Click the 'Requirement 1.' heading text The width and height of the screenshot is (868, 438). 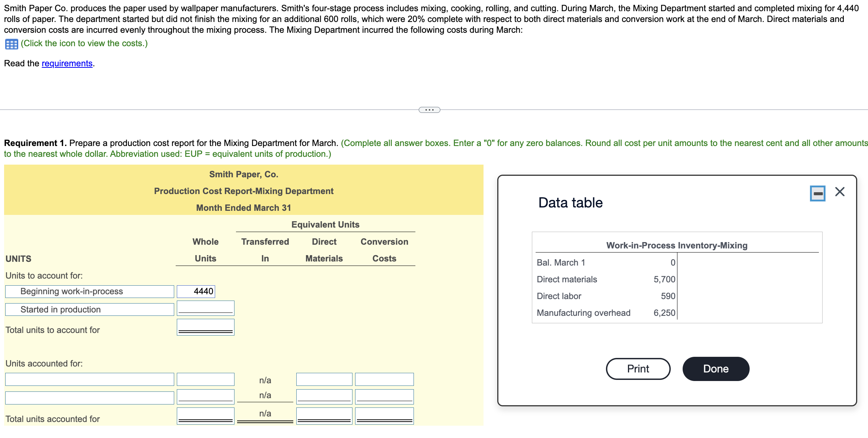point(35,143)
